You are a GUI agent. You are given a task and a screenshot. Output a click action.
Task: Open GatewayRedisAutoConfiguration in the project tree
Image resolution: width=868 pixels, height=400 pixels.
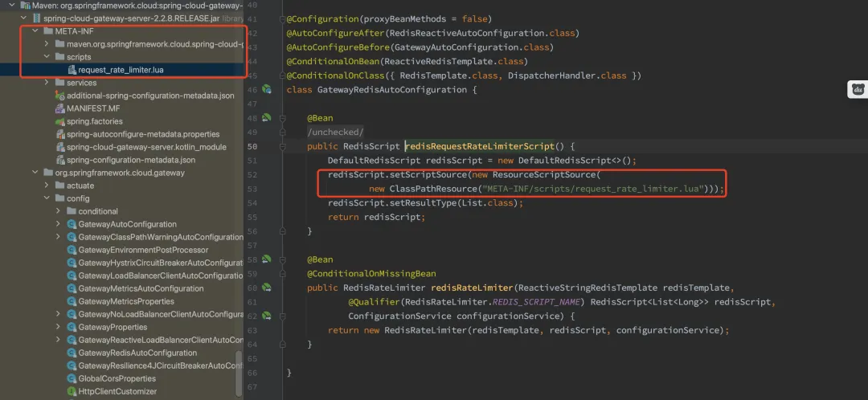click(137, 353)
